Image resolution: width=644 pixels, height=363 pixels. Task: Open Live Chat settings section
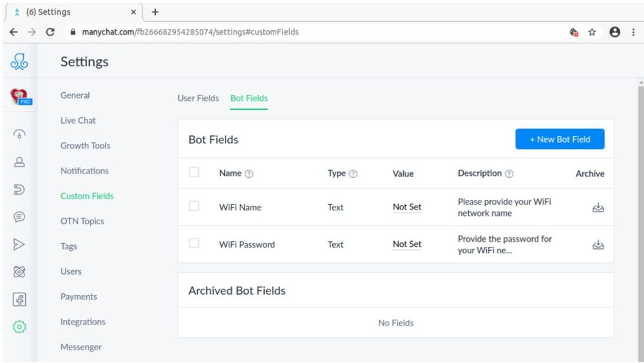click(x=78, y=121)
